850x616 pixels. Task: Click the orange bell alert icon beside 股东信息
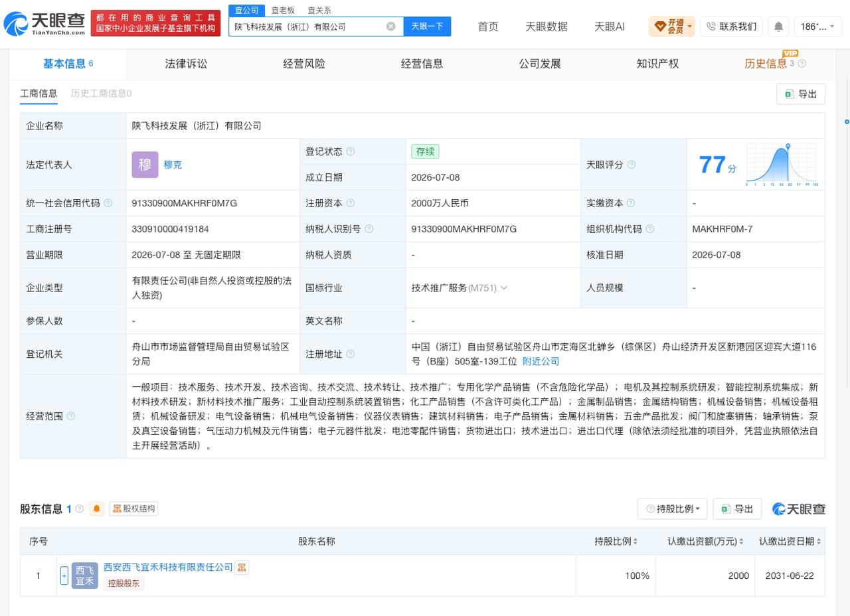pos(96,509)
